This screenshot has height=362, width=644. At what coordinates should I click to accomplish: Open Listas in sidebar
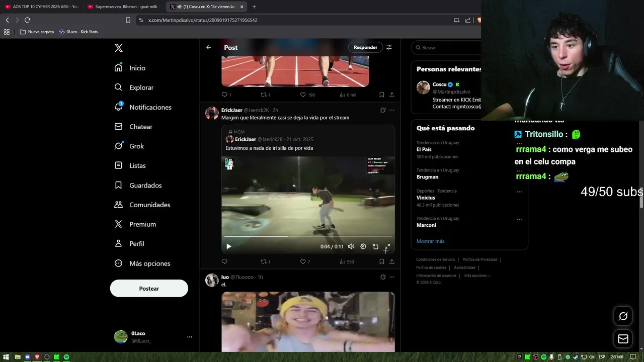tap(130, 165)
